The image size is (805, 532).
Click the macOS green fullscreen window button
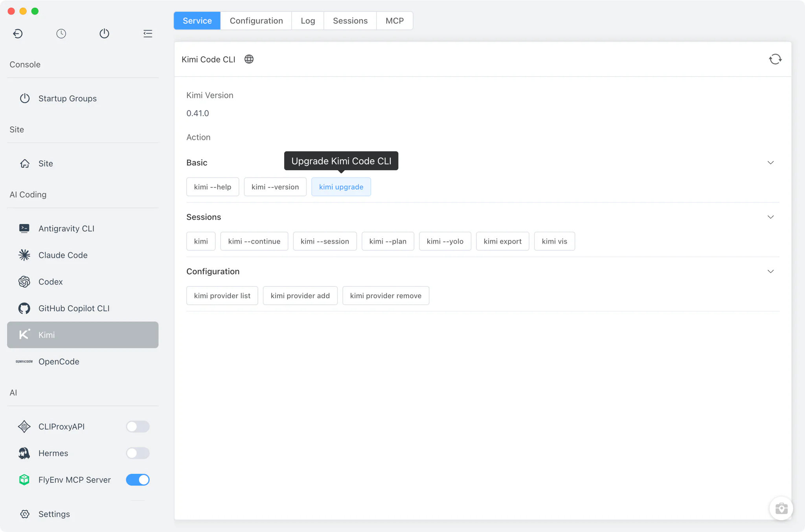(35, 11)
